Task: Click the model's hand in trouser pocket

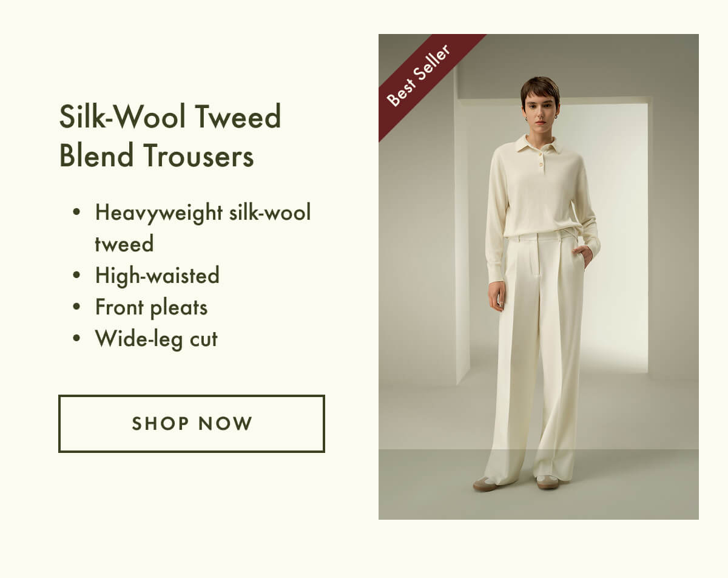Action: click(583, 255)
